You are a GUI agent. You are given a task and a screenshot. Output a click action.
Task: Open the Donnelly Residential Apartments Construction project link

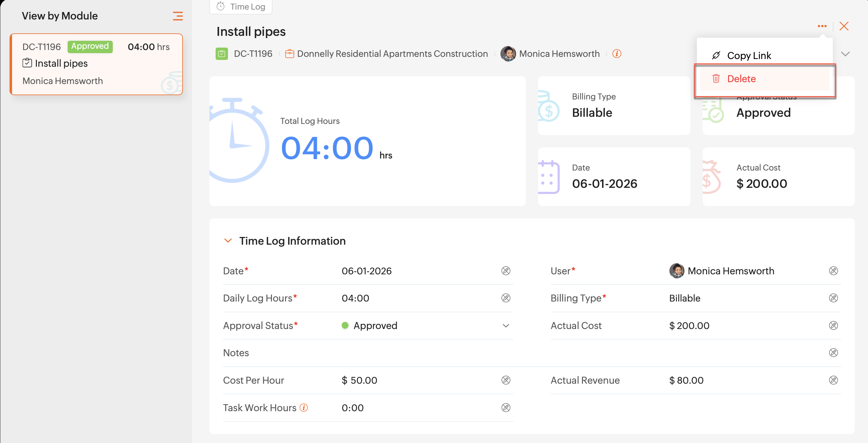(x=392, y=53)
